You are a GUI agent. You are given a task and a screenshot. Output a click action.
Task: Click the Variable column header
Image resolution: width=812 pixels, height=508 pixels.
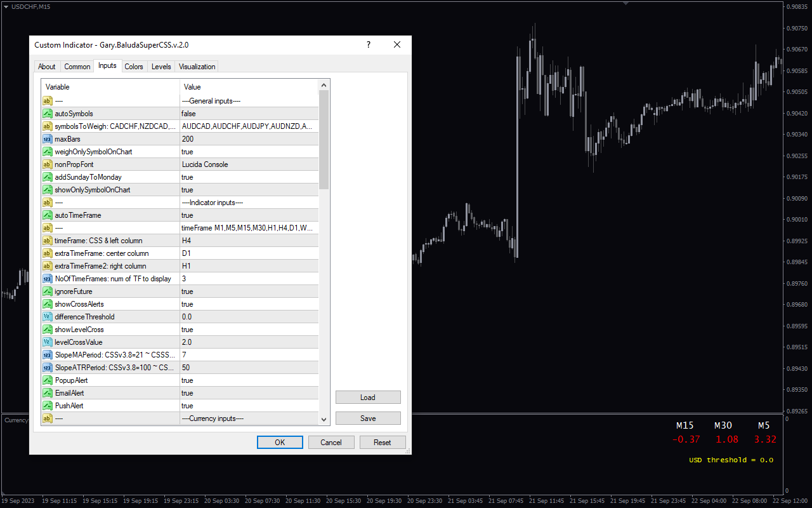110,87
